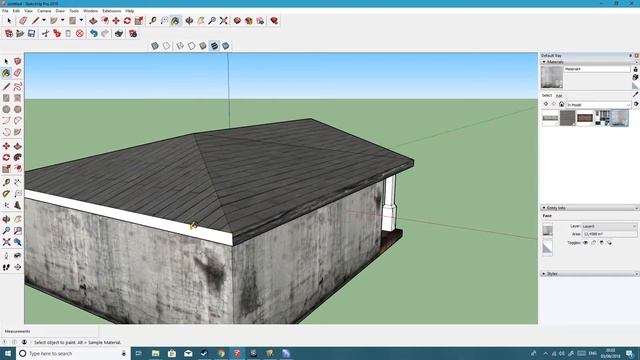
Task: Expand the Styles panel section
Action: (544, 273)
